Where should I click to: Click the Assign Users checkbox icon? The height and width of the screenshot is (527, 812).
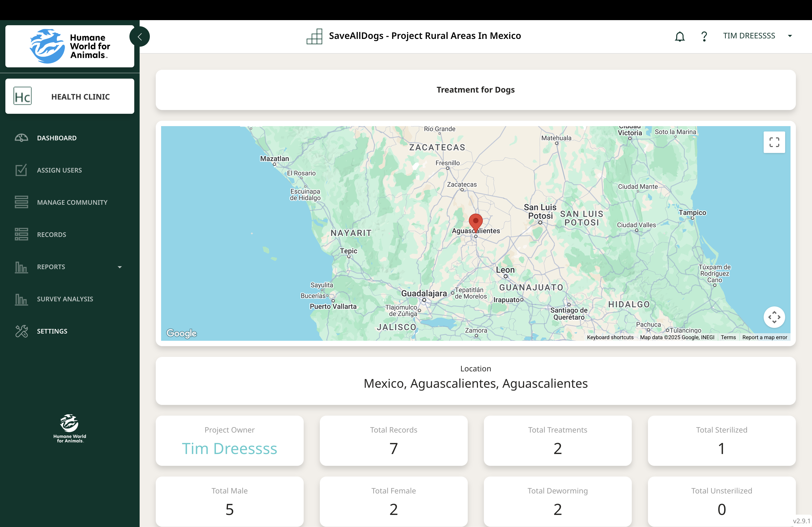click(21, 170)
